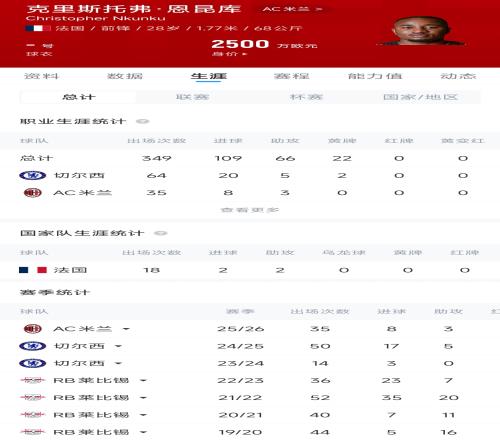Image resolution: width=500 pixels, height=440 pixels.
Task: Expand the RB莱比锡 21/22 season breakdown
Action: click(x=143, y=398)
